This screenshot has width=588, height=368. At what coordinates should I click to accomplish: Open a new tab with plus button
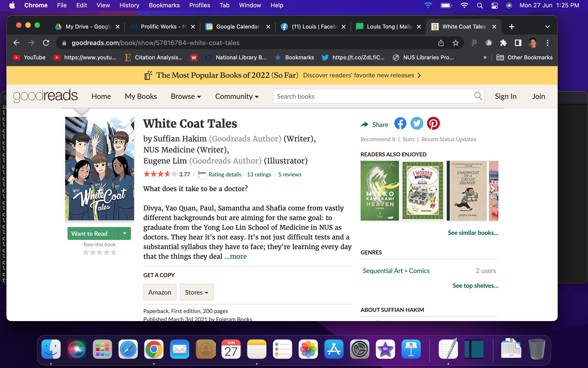(512, 26)
